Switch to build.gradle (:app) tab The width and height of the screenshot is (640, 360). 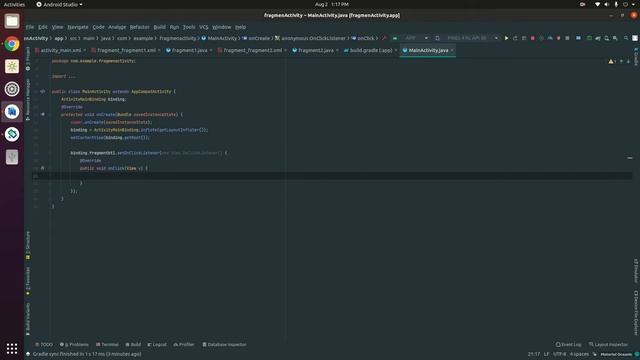pyautogui.click(x=371, y=50)
